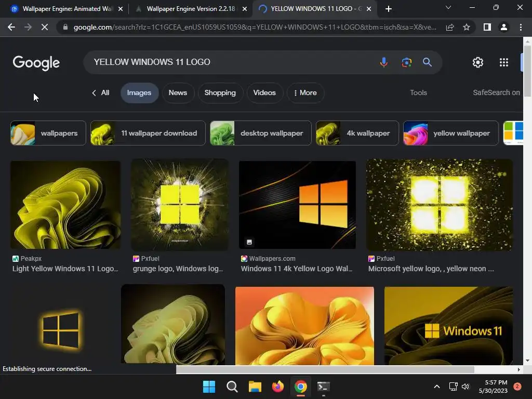Click the 11 wallpaper download chip
This screenshot has height=399, width=532.
[148, 133]
